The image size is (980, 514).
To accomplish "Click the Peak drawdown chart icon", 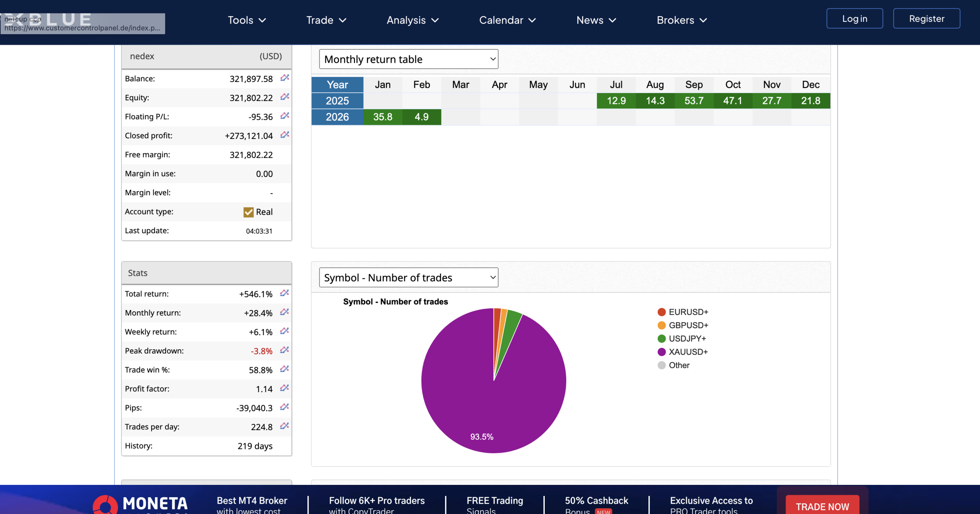I will point(284,350).
